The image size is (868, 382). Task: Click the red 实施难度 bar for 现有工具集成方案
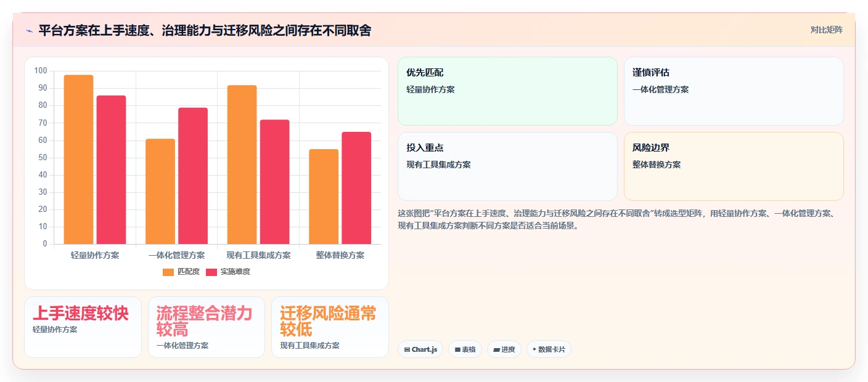[x=274, y=182]
